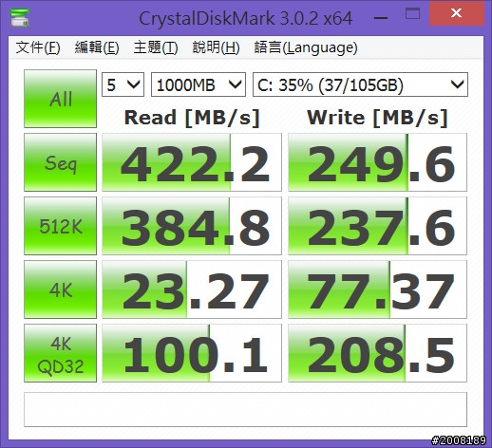This screenshot has height=448, width=492.
Task: Run all benchmarks with the All button
Action: coord(60,99)
